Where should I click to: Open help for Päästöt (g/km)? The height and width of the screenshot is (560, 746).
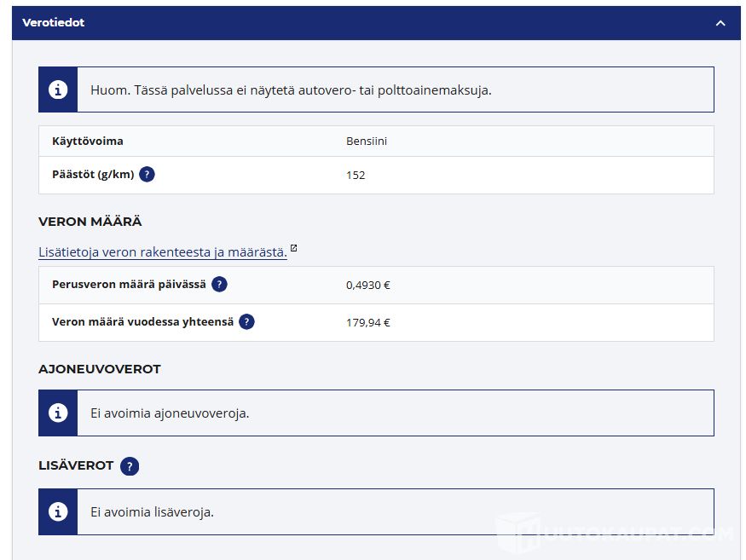click(x=147, y=175)
